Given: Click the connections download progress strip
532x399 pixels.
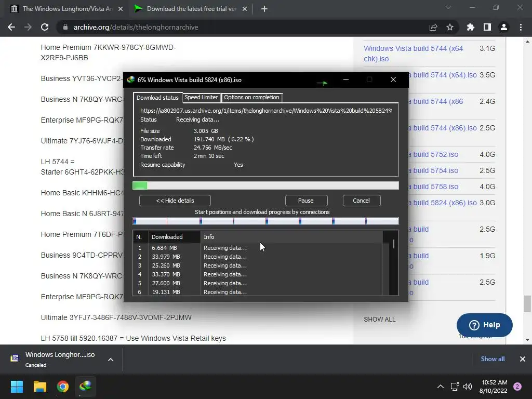Looking at the screenshot, I should (x=265, y=221).
